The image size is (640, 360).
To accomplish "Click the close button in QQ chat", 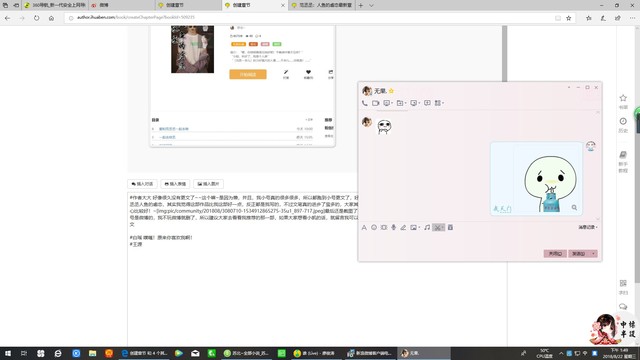I will (555, 254).
